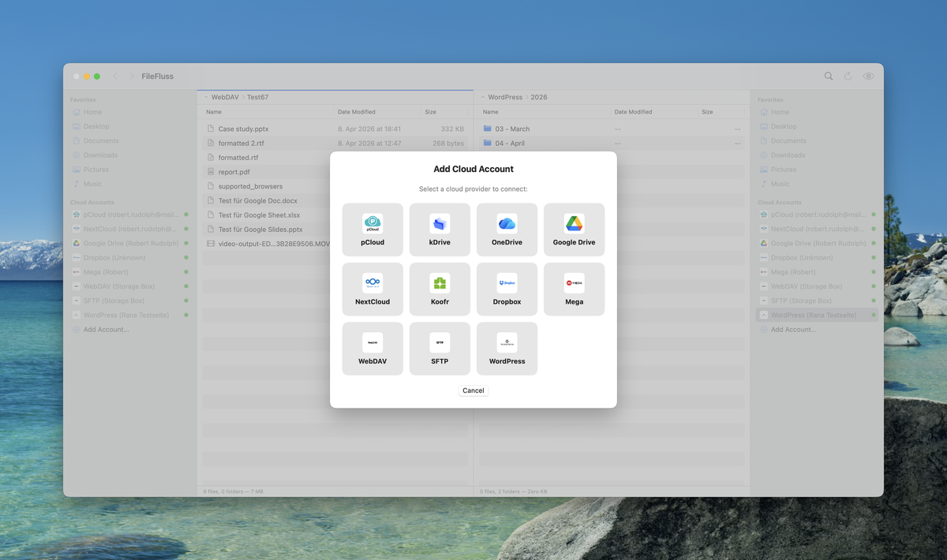This screenshot has height=560, width=947.
Task: Click the green status dot beside Mega account
Action: [185, 271]
